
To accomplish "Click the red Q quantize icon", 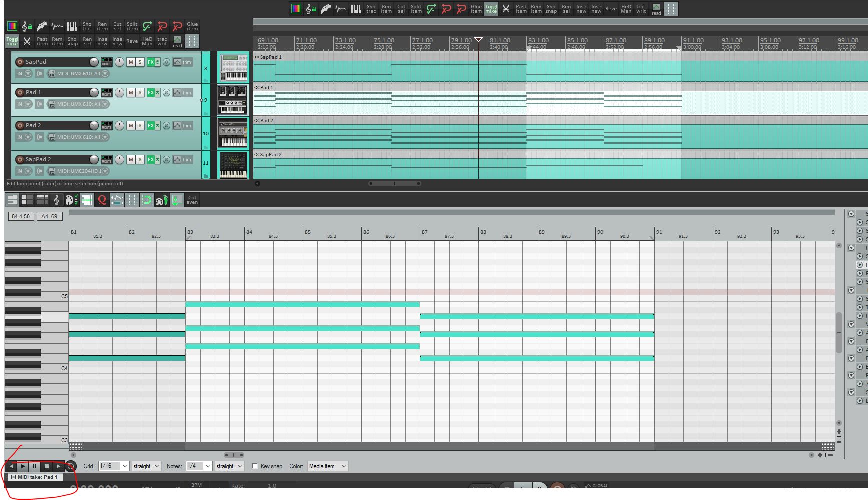I will [102, 200].
